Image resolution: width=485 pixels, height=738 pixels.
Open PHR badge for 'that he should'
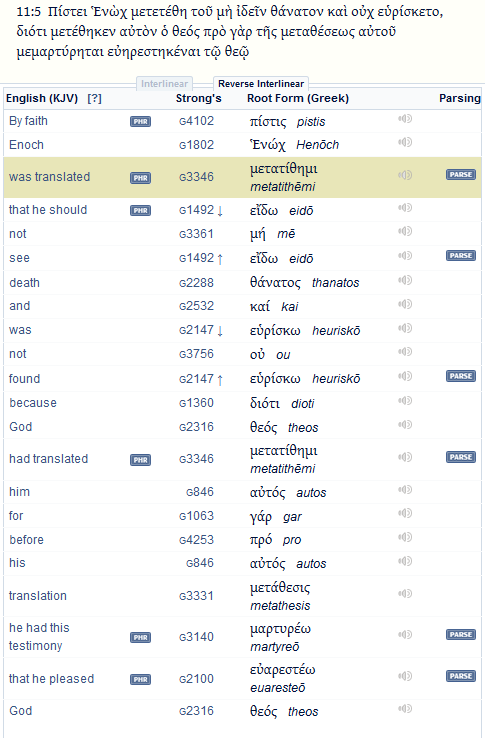(x=140, y=210)
